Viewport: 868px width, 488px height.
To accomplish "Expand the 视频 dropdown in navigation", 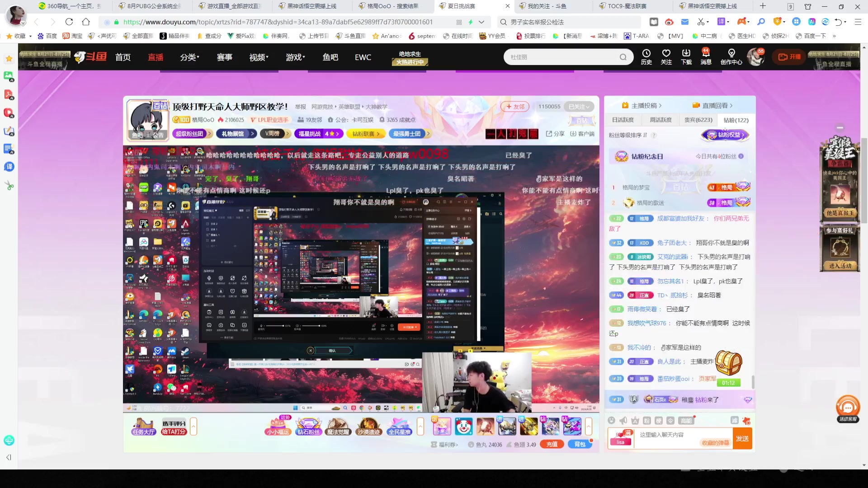I will click(259, 57).
